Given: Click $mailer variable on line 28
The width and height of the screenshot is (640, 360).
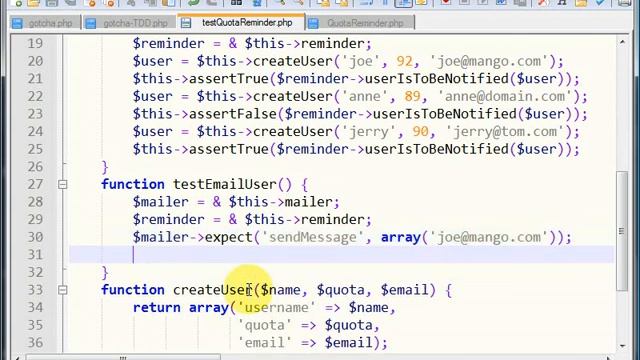Looking at the screenshot, I should click(x=161, y=202).
